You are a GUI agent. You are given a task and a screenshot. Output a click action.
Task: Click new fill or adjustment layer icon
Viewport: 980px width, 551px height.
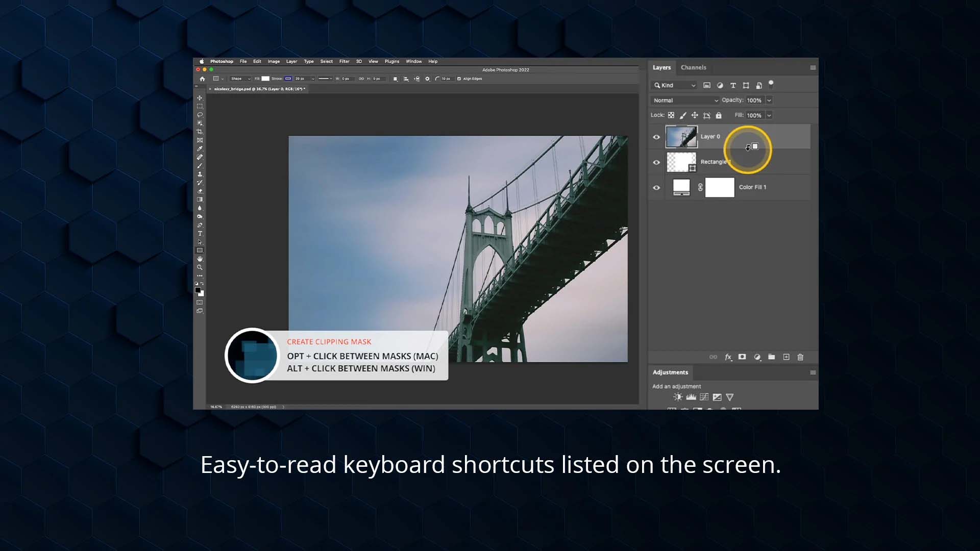(757, 357)
